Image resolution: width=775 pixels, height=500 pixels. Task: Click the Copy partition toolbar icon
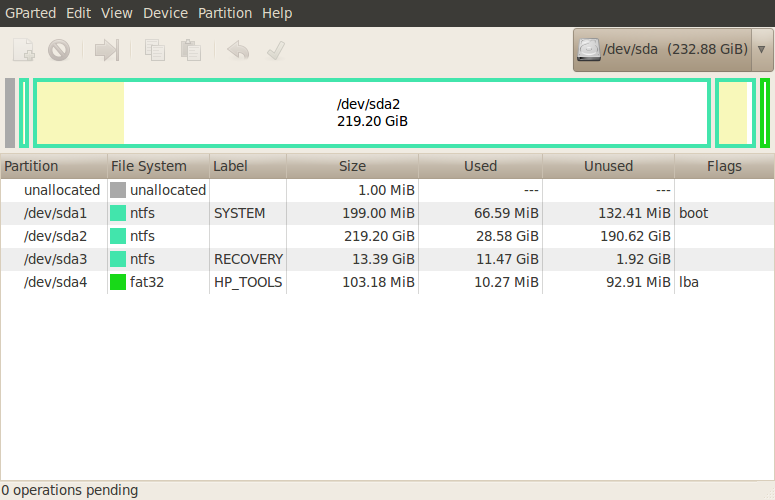point(155,50)
